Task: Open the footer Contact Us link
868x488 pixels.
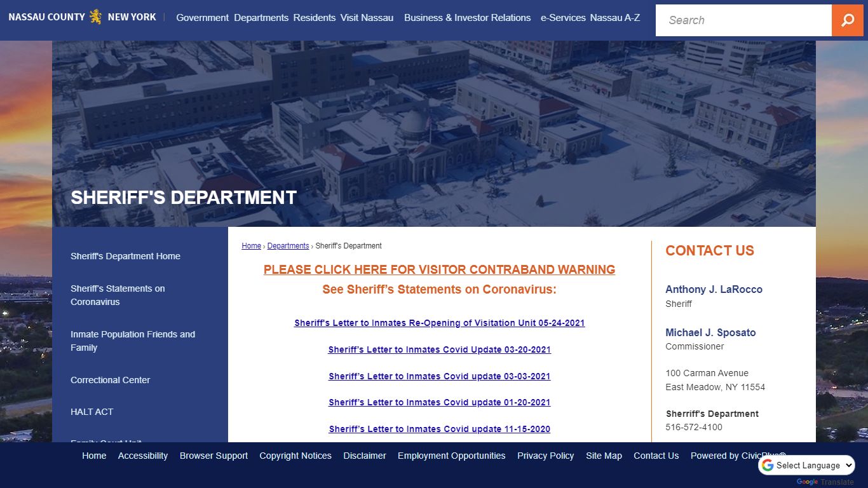Action: click(x=656, y=456)
